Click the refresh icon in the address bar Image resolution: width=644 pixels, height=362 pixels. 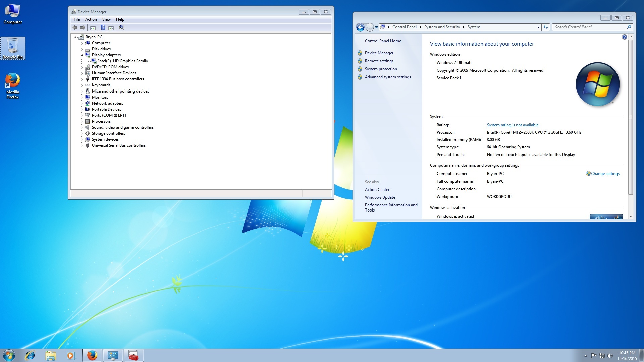click(545, 27)
